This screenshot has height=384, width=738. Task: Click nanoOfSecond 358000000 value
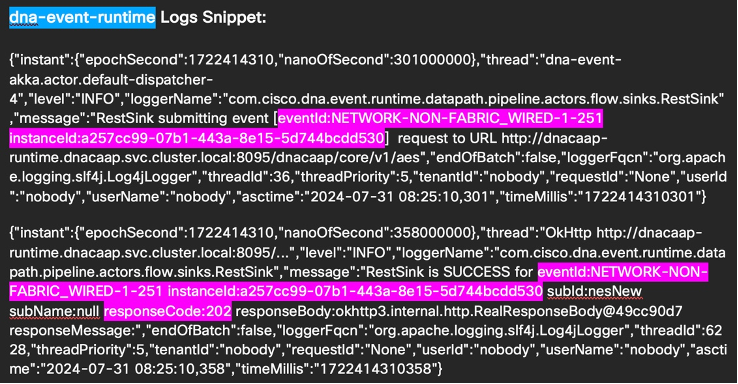pos(434,233)
